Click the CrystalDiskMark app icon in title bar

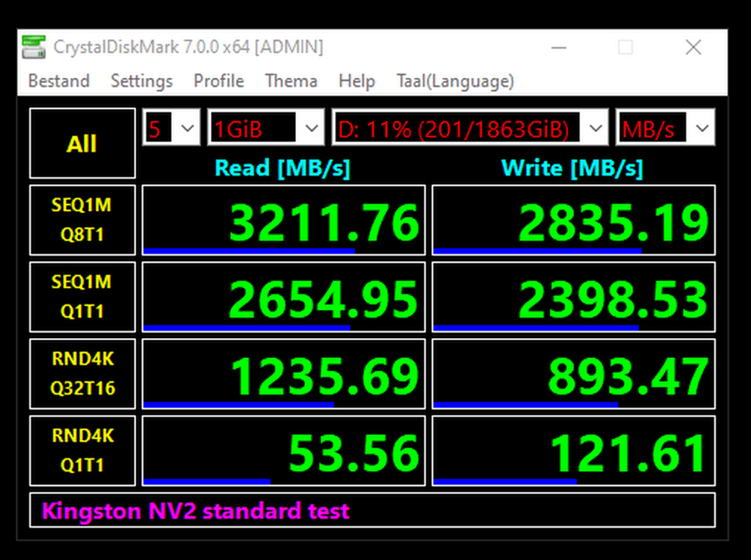coord(34,47)
